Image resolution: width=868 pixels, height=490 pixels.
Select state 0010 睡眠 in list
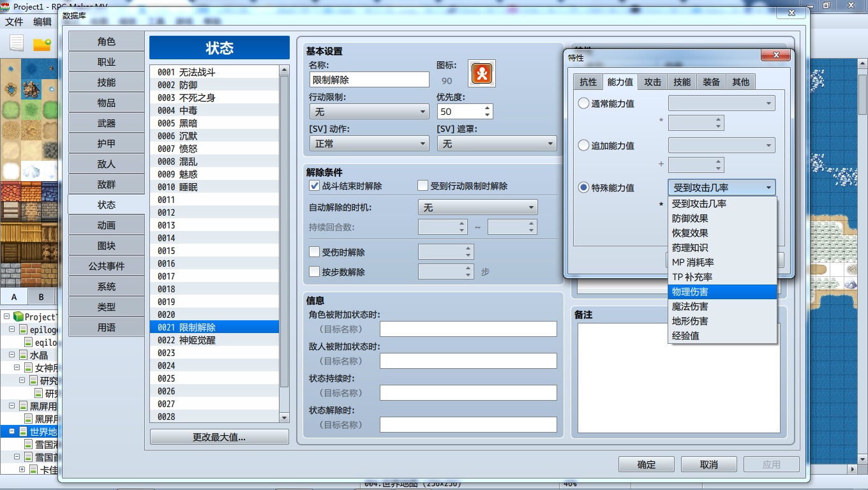pyautogui.click(x=214, y=187)
